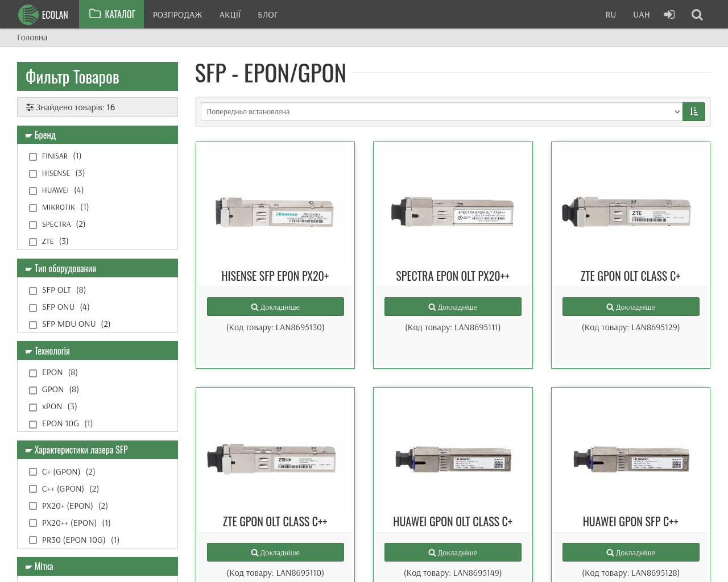728x582 pixels.
Task: Open the ZTE GPON OLT CLASS C++ title
Action: click(275, 522)
